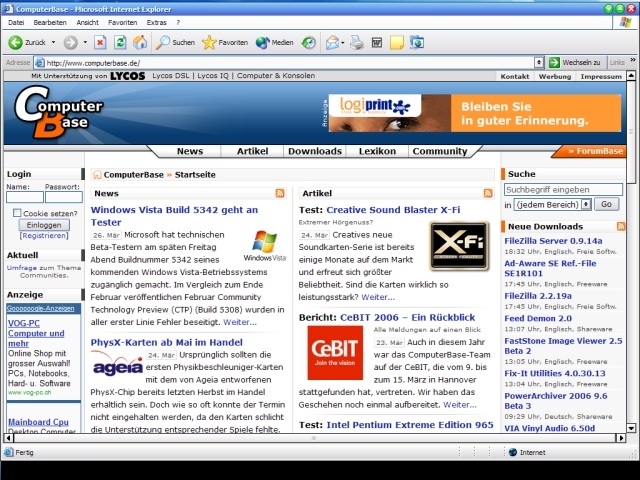The height and width of the screenshot is (480, 640).
Task: Click the yellow note Discuss icon
Action: tap(396, 42)
